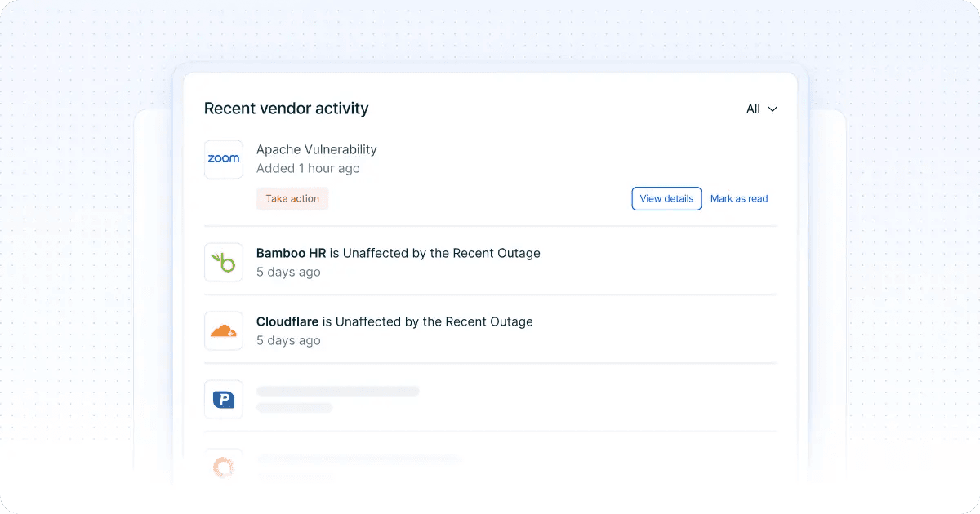Click the Cloudflare orange cloud logo
980x514 pixels.
coord(223,330)
